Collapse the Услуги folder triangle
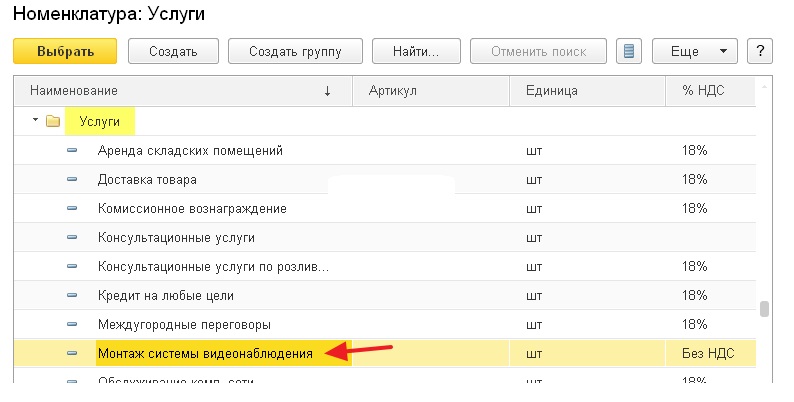 (35, 120)
